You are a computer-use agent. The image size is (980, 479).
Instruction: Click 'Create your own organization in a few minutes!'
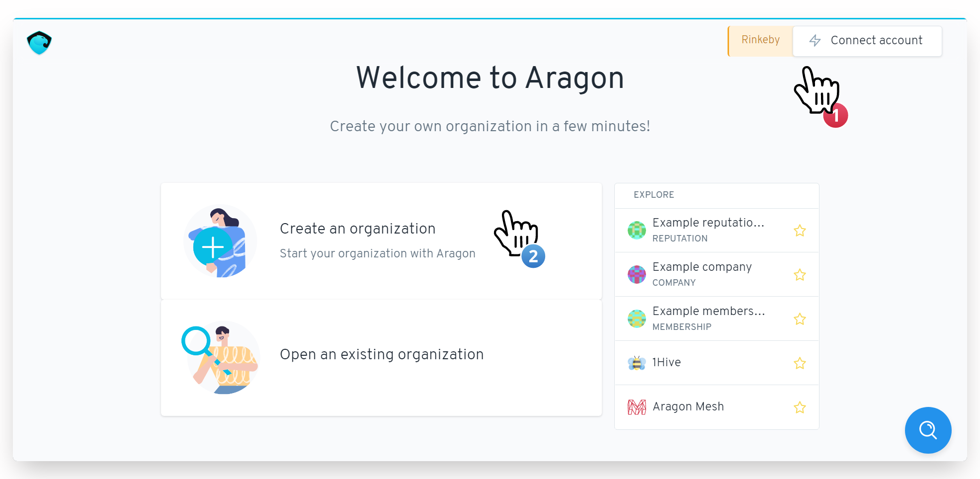tap(490, 126)
